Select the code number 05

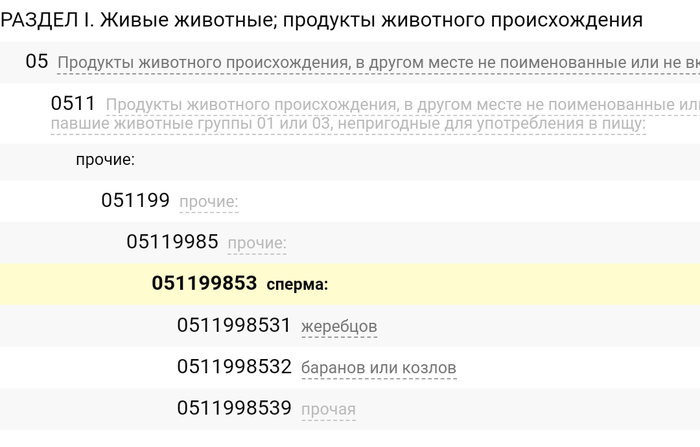click(37, 62)
